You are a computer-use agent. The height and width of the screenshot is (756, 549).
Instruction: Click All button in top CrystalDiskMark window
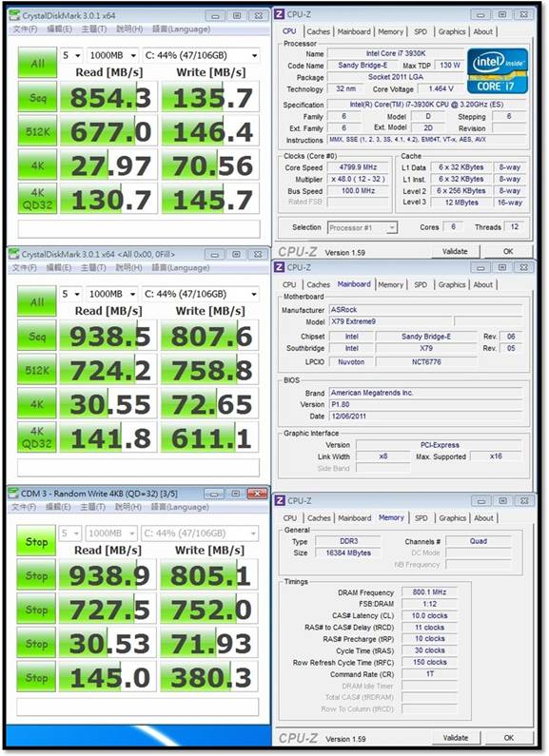coord(37,63)
